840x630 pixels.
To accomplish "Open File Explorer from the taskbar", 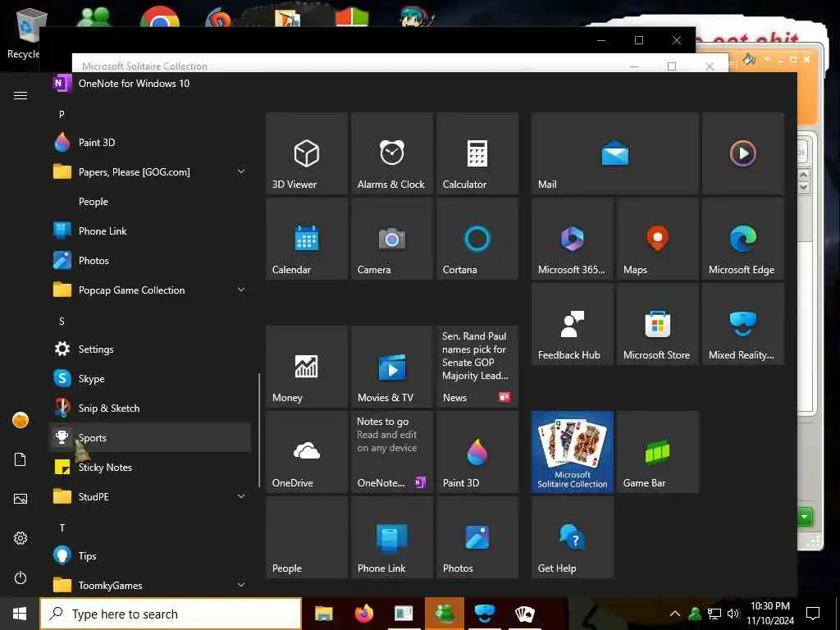I will [323, 614].
